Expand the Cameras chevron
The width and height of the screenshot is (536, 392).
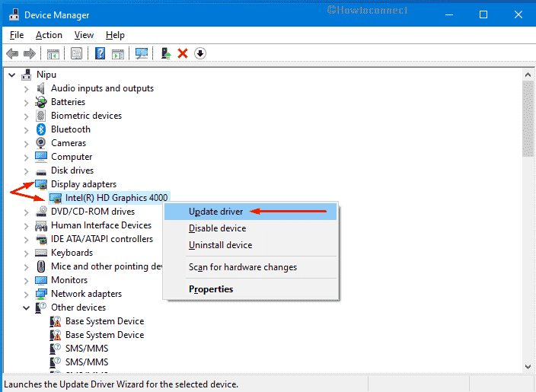click(x=27, y=144)
